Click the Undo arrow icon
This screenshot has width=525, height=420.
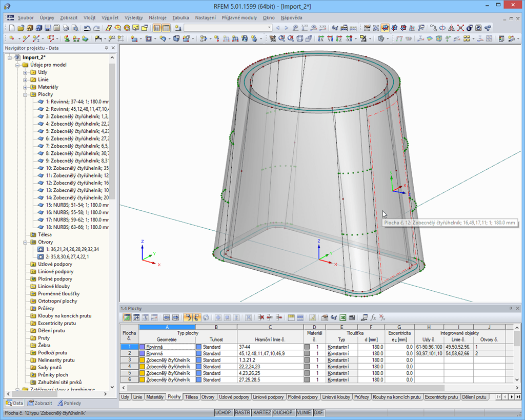tap(87, 28)
